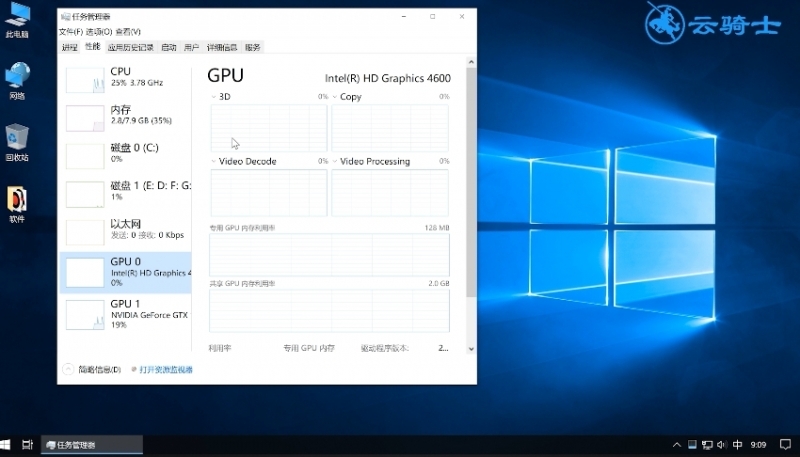Minimize the Task Manager window
This screenshot has height=457, width=800.
(x=404, y=16)
